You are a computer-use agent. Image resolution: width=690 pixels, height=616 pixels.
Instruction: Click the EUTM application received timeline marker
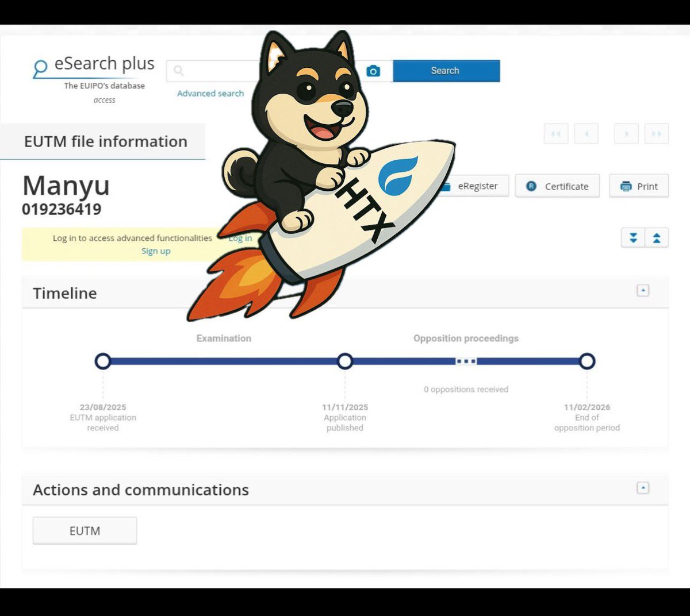point(103,361)
